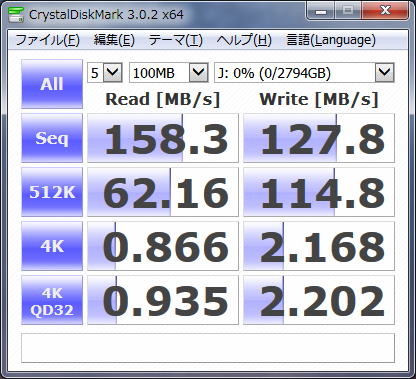Viewport: 416px width, 379px height.
Task: Click the 4K write value 2.168
Action: point(319,246)
